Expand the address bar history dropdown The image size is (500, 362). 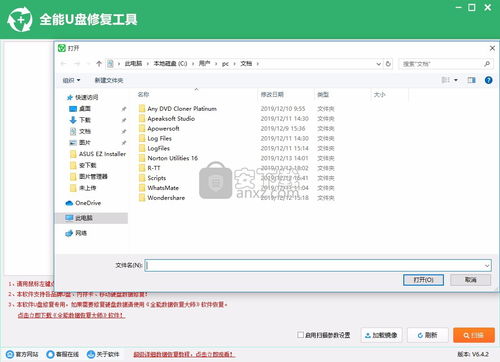[378, 64]
